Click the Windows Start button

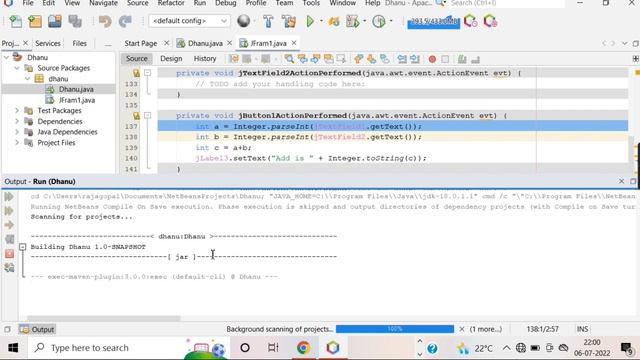13,348
